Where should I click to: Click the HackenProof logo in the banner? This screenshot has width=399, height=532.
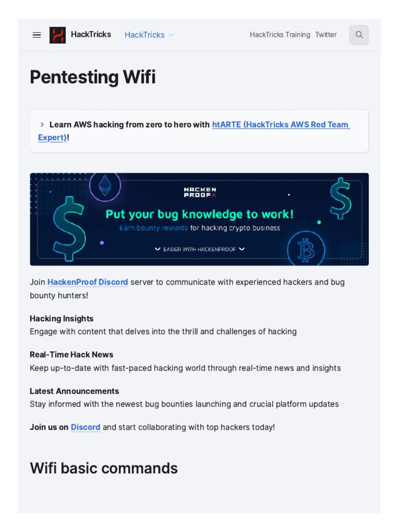tap(200, 192)
